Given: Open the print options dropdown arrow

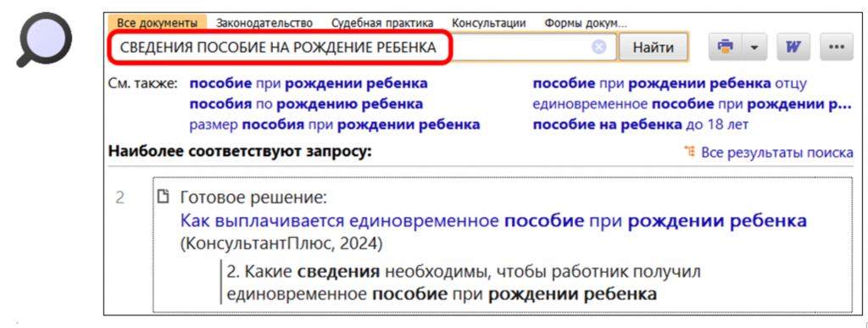Looking at the screenshot, I should pos(754,47).
